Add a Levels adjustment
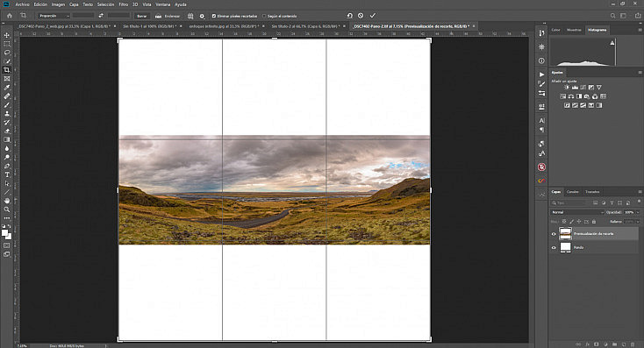Screen dimensions: 644x348 575,88
